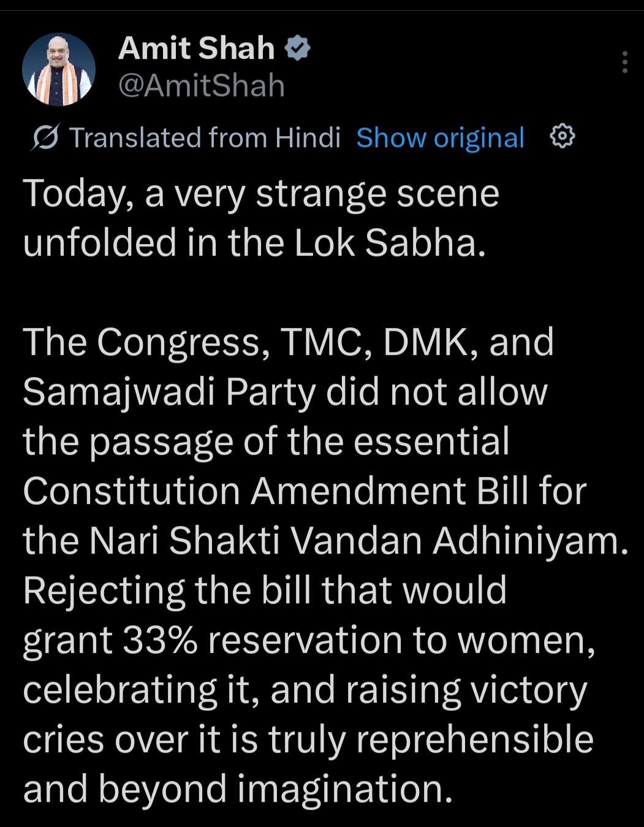Click the line "grant 33% reservation to women,"
The height and width of the screenshot is (827, 644).
pos(309,640)
